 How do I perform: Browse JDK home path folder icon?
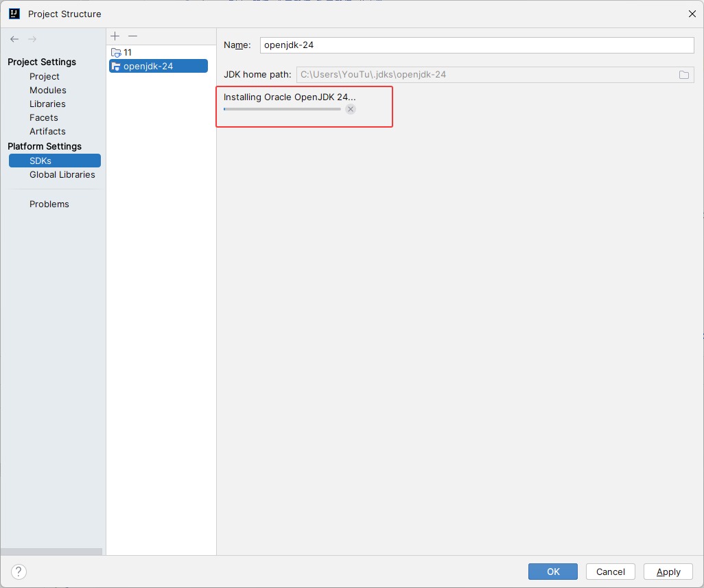(684, 75)
